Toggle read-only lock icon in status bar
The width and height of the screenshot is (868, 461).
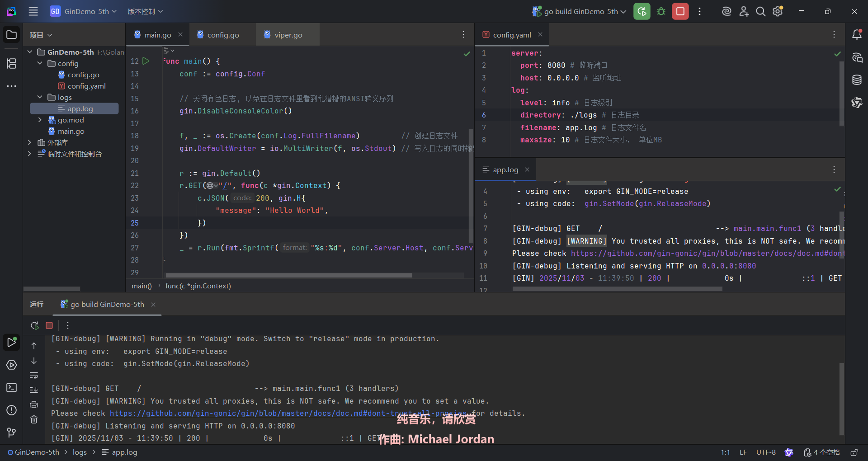[854, 452]
